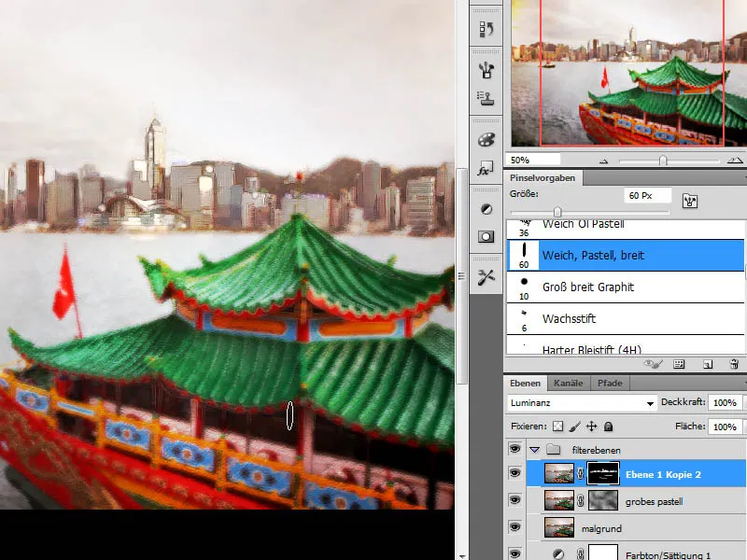Viewport: 747px width, 560px height.
Task: Click mask link icon on Farbton/Sättigung 1
Action: pos(580,554)
